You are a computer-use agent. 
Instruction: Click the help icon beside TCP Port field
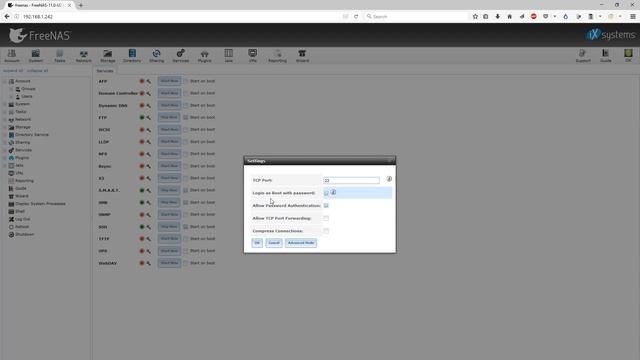click(389, 179)
